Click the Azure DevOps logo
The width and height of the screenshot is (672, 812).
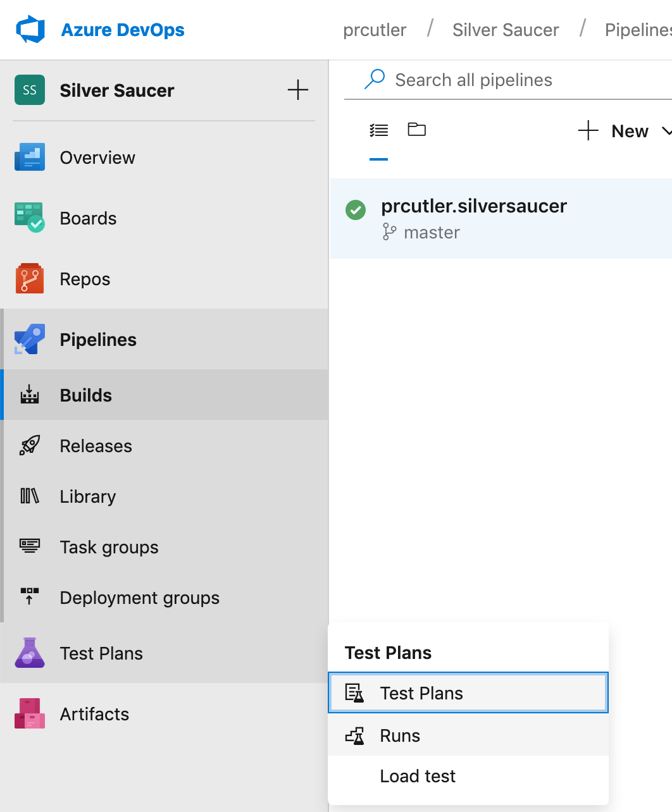click(x=30, y=29)
